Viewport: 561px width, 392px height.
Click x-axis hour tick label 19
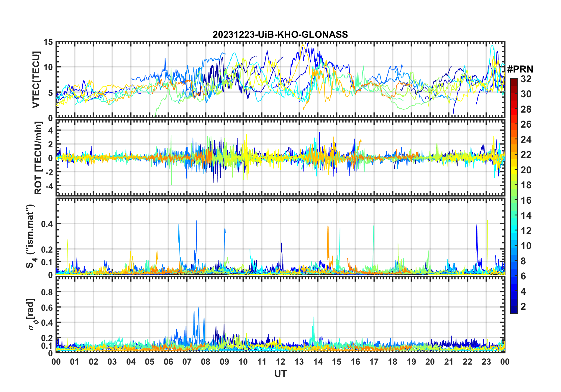click(411, 362)
